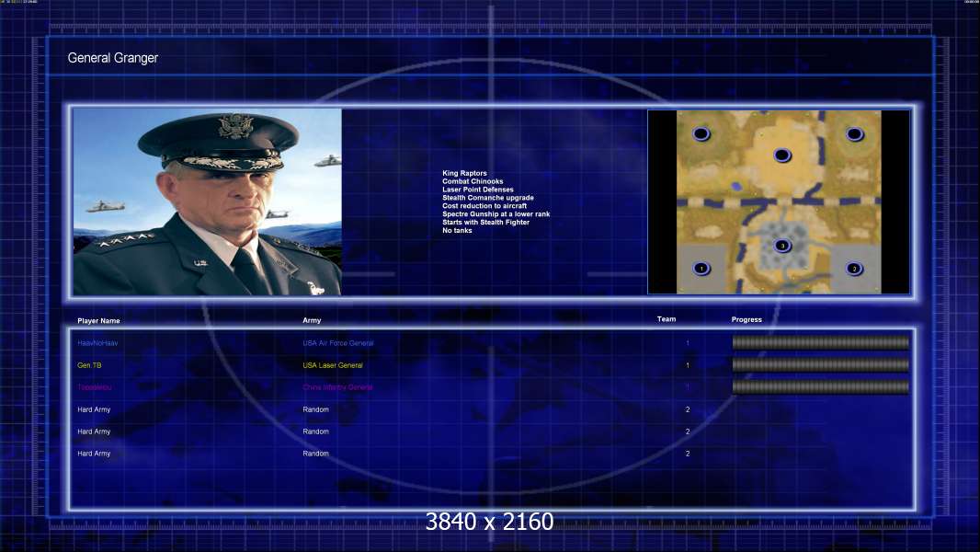Click the Progress column header
Image resolution: width=980 pixels, height=552 pixels.
point(746,319)
